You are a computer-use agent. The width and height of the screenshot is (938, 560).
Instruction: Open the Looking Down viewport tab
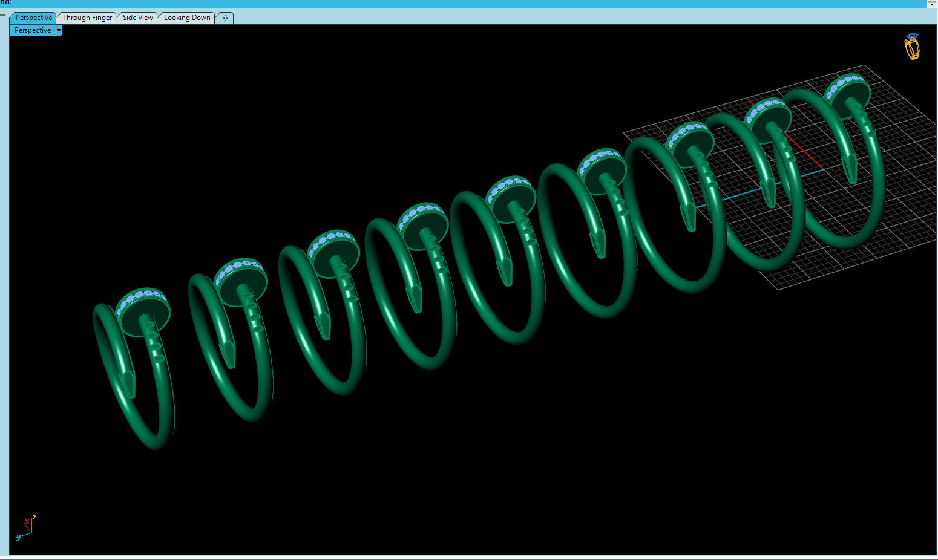tap(187, 18)
